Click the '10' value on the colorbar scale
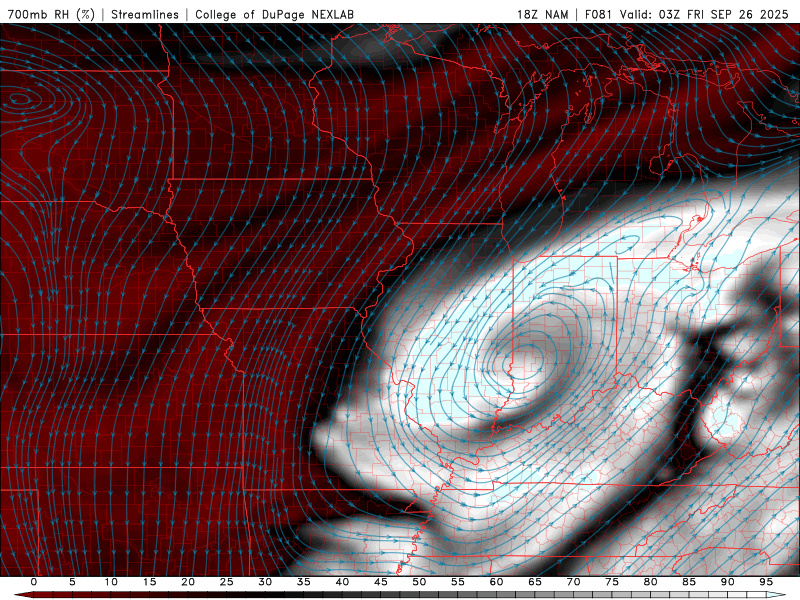This screenshot has height=600, width=800. pyautogui.click(x=111, y=582)
